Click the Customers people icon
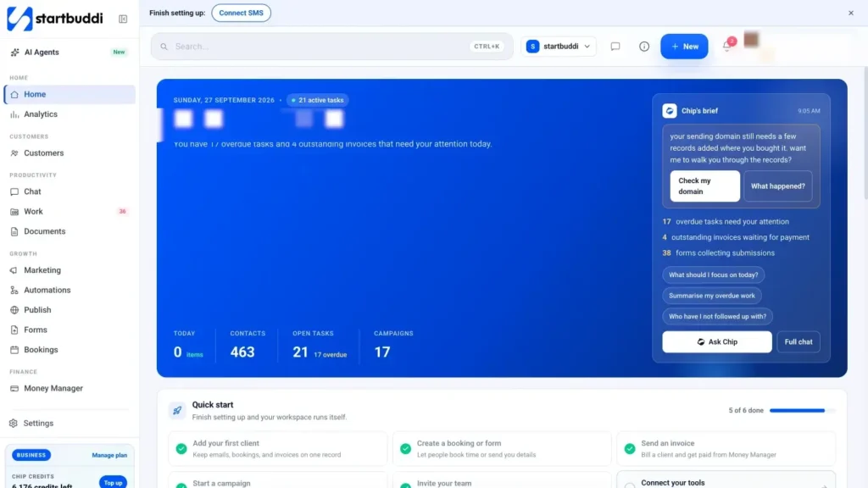Screen dimensions: 868x488 14,152
